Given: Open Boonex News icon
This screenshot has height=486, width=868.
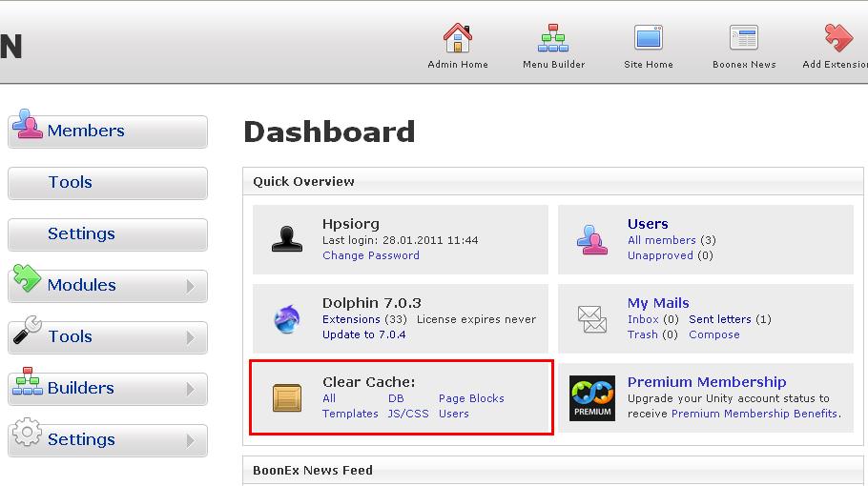Looking at the screenshot, I should 743,37.
